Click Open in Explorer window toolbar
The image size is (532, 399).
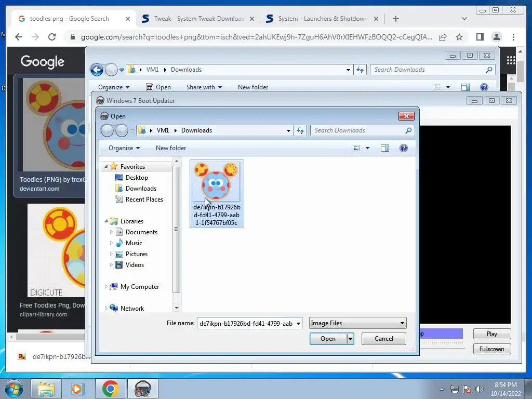[158, 87]
